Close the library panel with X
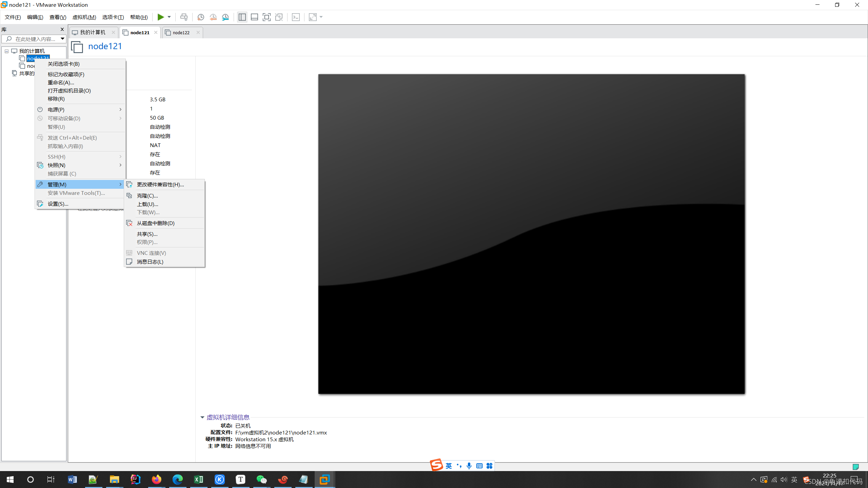The width and height of the screenshot is (868, 488). pyautogui.click(x=62, y=29)
